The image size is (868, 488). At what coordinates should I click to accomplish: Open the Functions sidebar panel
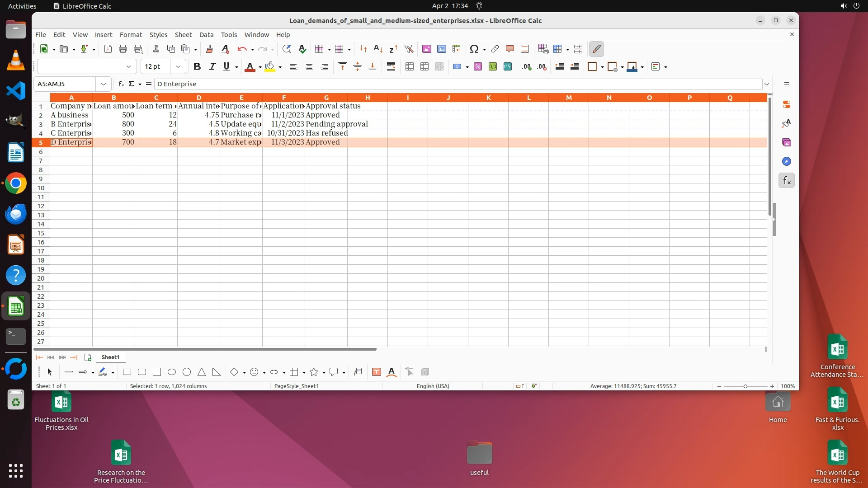click(x=787, y=181)
